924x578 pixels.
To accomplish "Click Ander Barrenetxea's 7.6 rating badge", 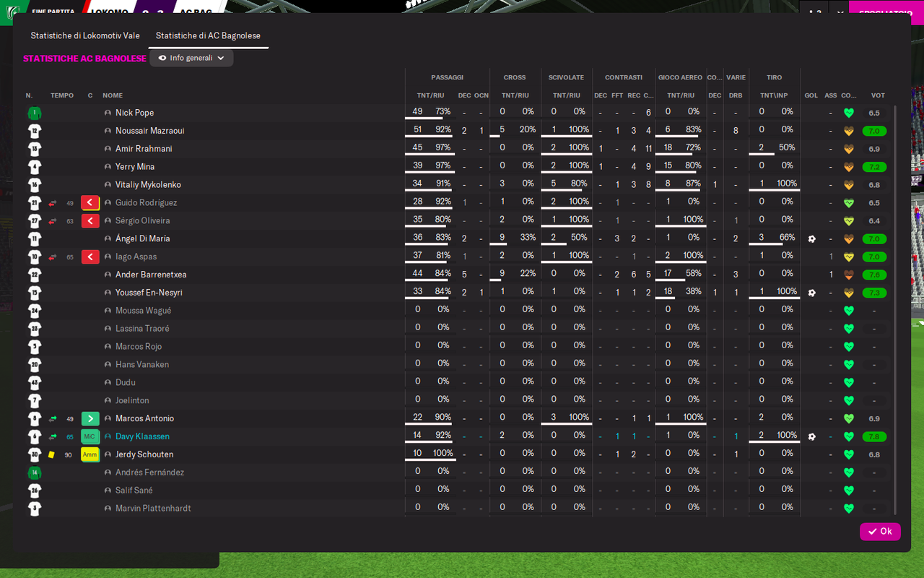I will [x=874, y=275].
